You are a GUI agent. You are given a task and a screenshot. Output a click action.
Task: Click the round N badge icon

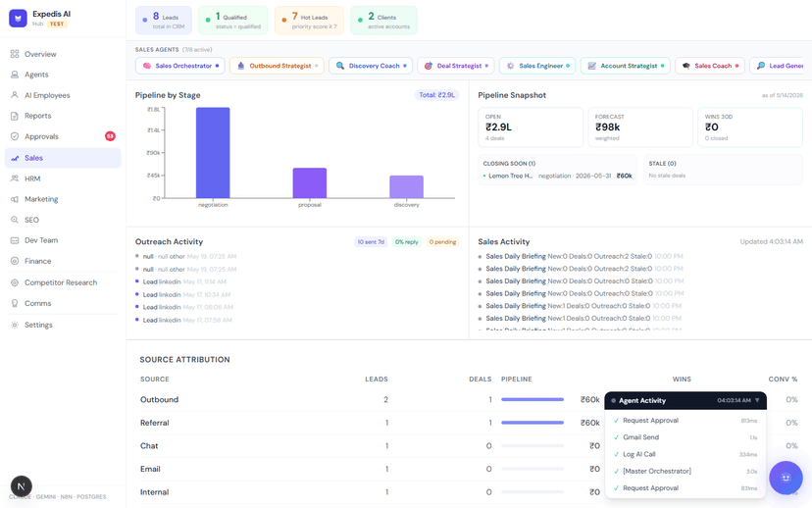[x=22, y=486]
